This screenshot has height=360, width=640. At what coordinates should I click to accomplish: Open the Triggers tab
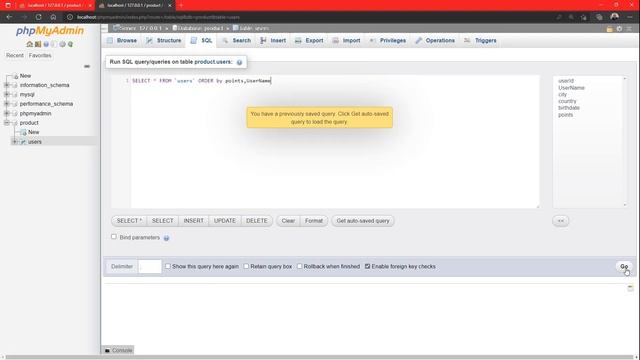[x=480, y=41]
